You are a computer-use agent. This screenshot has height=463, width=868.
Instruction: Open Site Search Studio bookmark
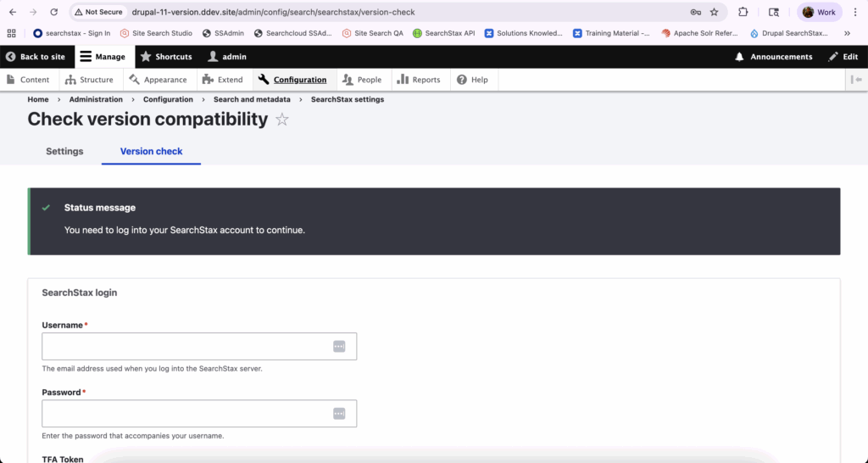click(156, 33)
